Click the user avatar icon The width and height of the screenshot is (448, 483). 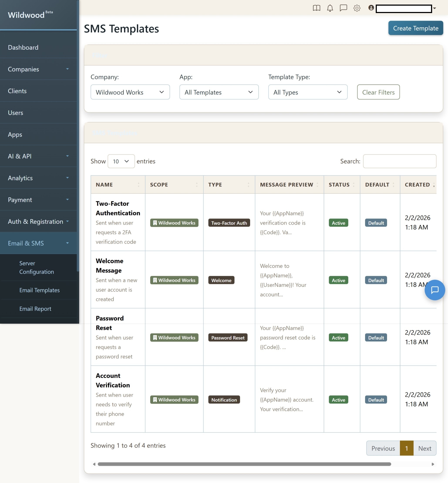pos(371,8)
